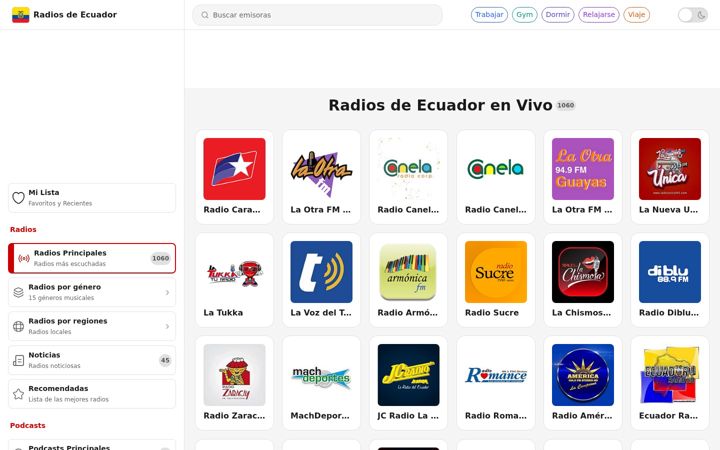Play Radio Sucre orange logo
The width and height of the screenshot is (720, 450).
[x=495, y=272]
